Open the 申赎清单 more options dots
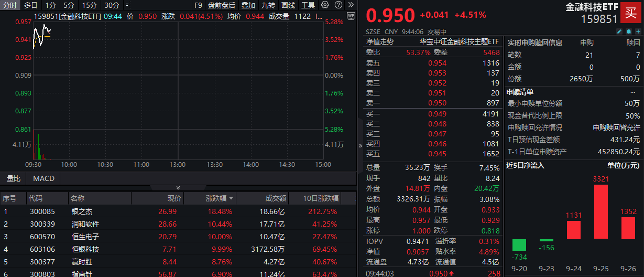The image size is (644, 277). click(633, 92)
